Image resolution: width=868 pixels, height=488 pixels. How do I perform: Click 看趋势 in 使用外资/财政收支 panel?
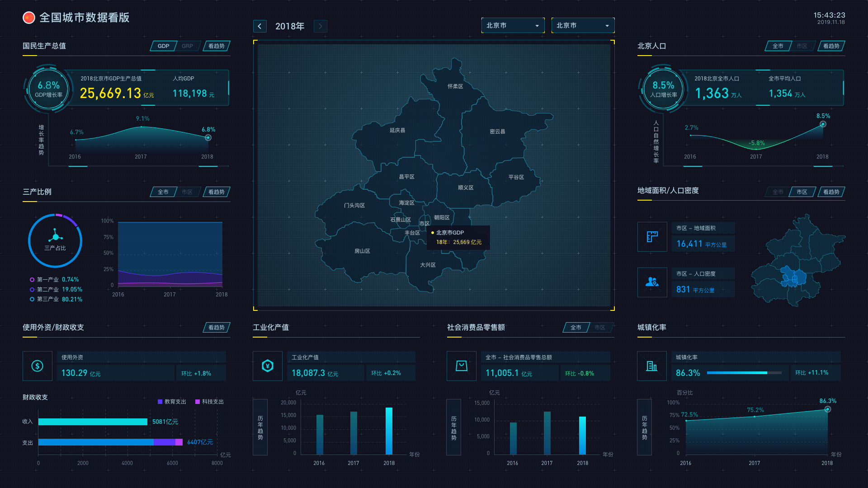pyautogui.click(x=216, y=328)
